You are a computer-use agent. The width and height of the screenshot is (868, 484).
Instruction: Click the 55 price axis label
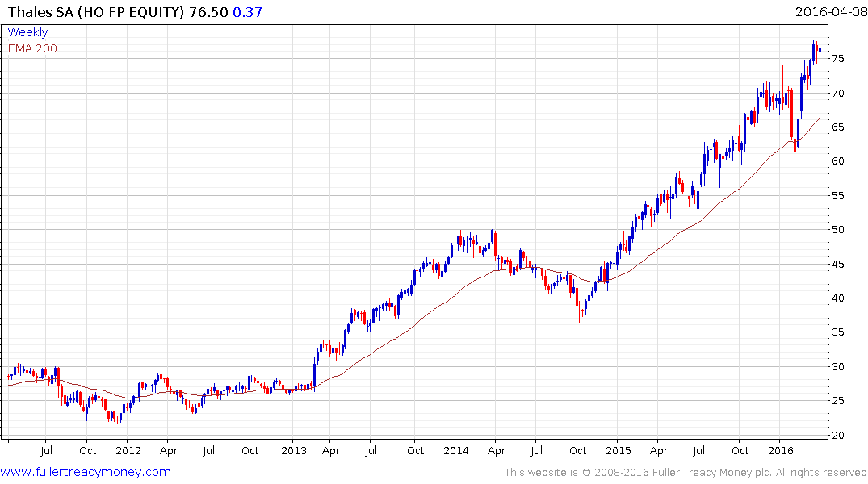(838, 196)
